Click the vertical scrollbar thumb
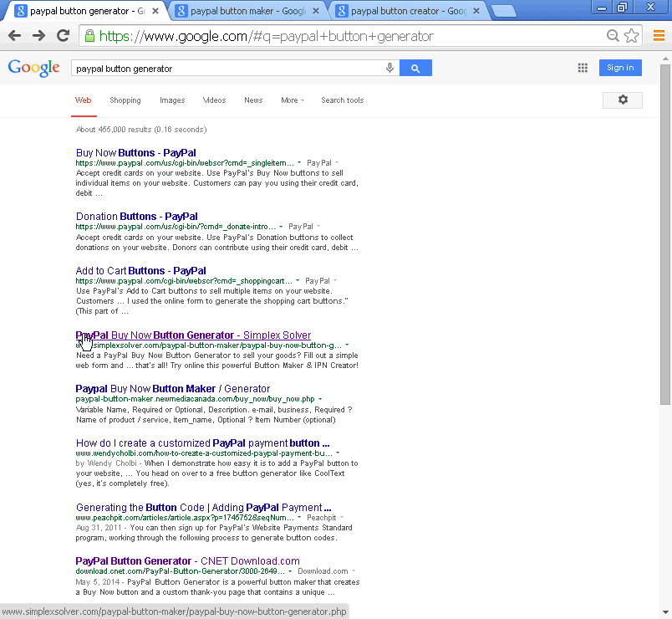This screenshot has width=672, height=619. [665, 234]
